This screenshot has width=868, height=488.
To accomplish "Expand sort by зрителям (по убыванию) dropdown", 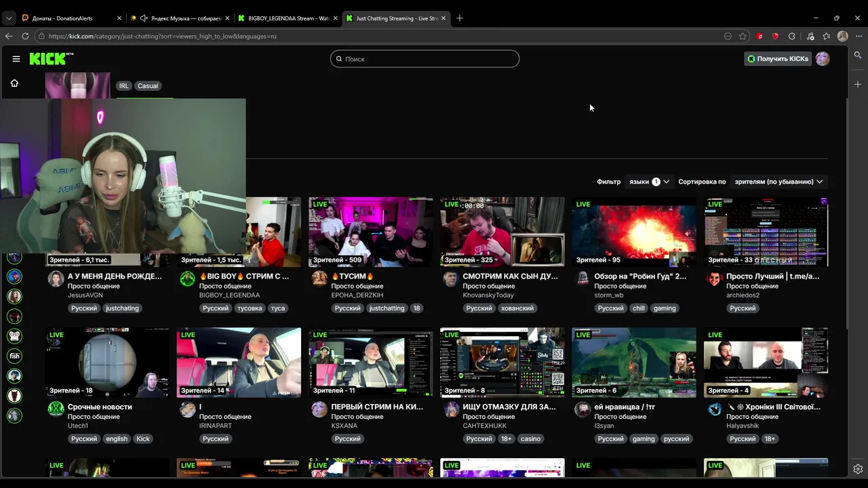I will 778,182.
